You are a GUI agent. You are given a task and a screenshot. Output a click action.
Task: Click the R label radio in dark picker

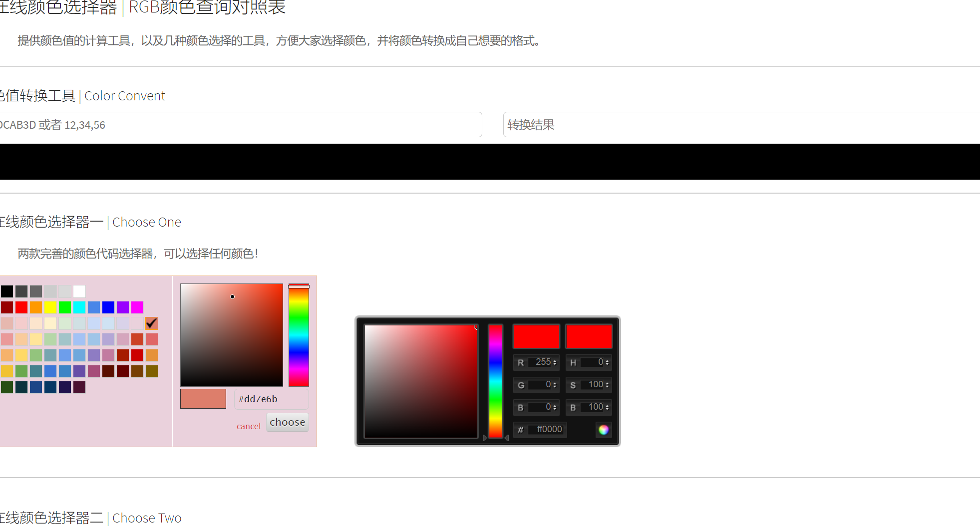[x=521, y=363]
